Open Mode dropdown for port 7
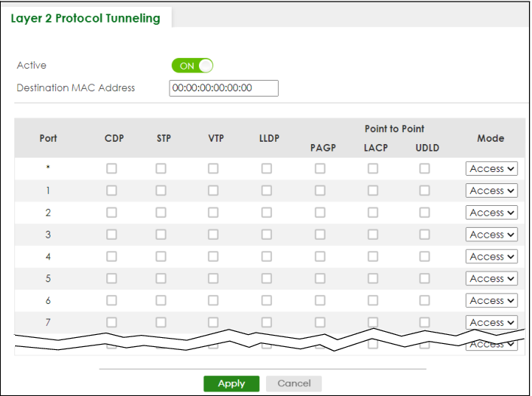Screen dimensions: 532x396 point(491,322)
